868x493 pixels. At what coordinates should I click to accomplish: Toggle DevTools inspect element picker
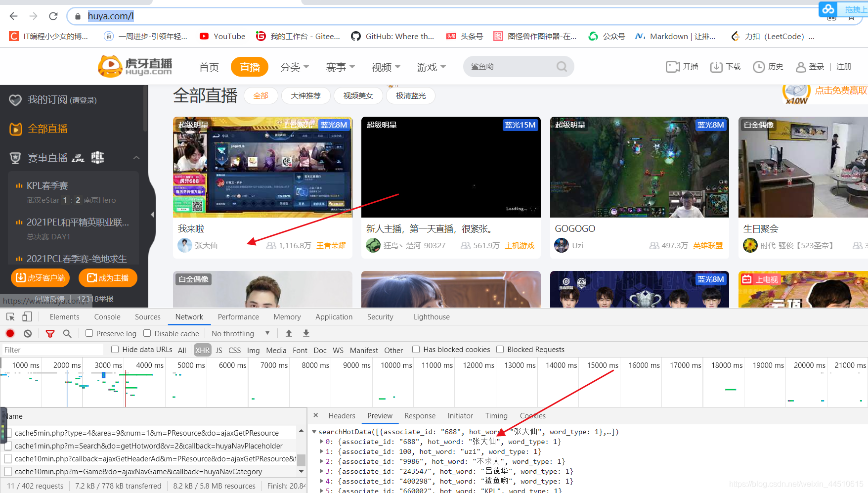10,317
